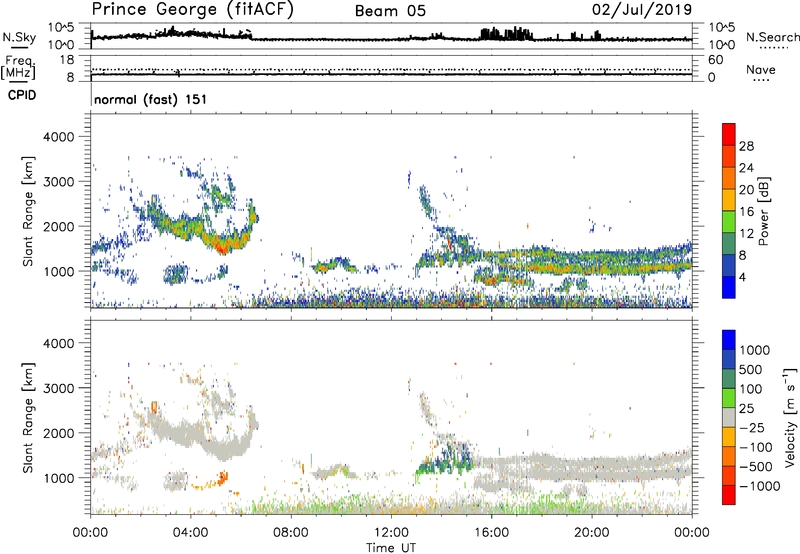Select the "08:00" time tick label
The height and width of the screenshot is (554, 800).
point(291,533)
